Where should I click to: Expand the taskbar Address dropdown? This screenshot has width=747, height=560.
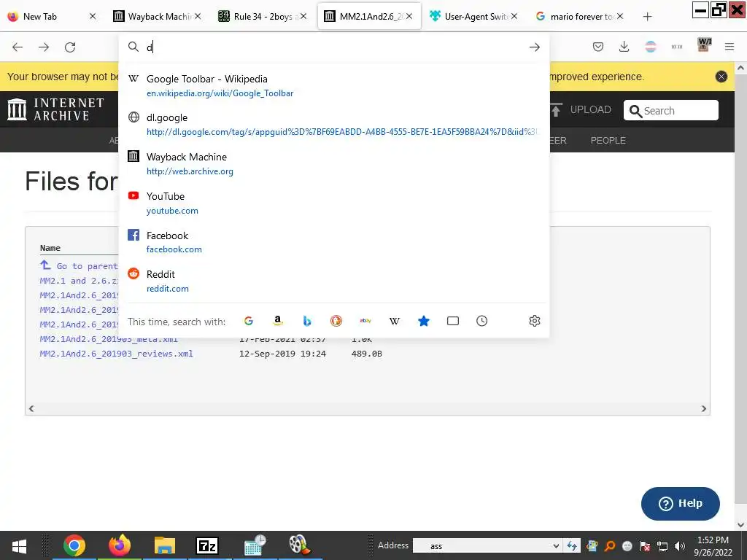[555, 545]
